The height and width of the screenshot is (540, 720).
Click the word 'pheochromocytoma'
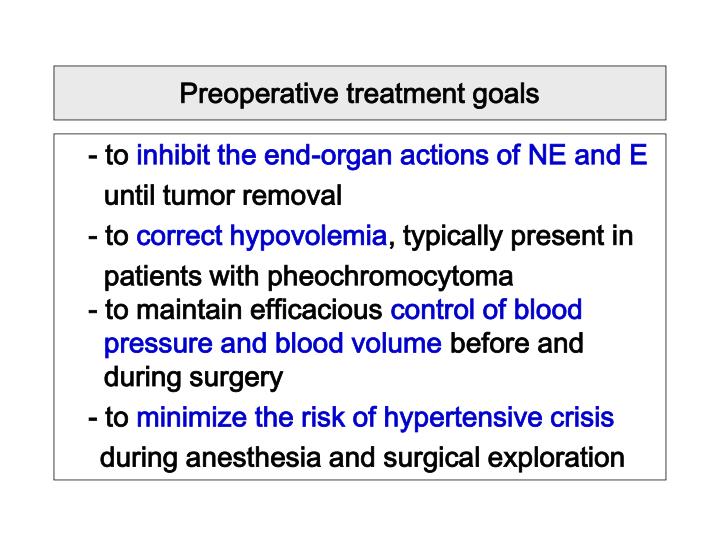(x=390, y=277)
